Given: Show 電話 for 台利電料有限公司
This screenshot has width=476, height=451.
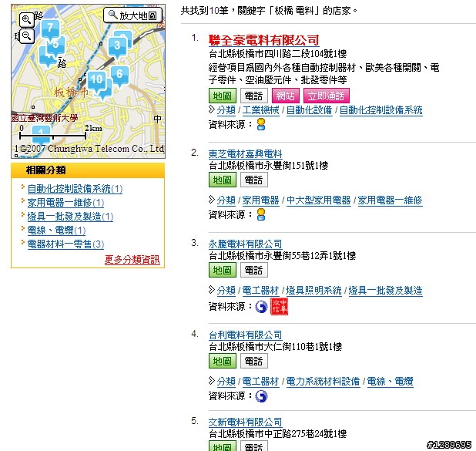Looking at the screenshot, I should (254, 361).
